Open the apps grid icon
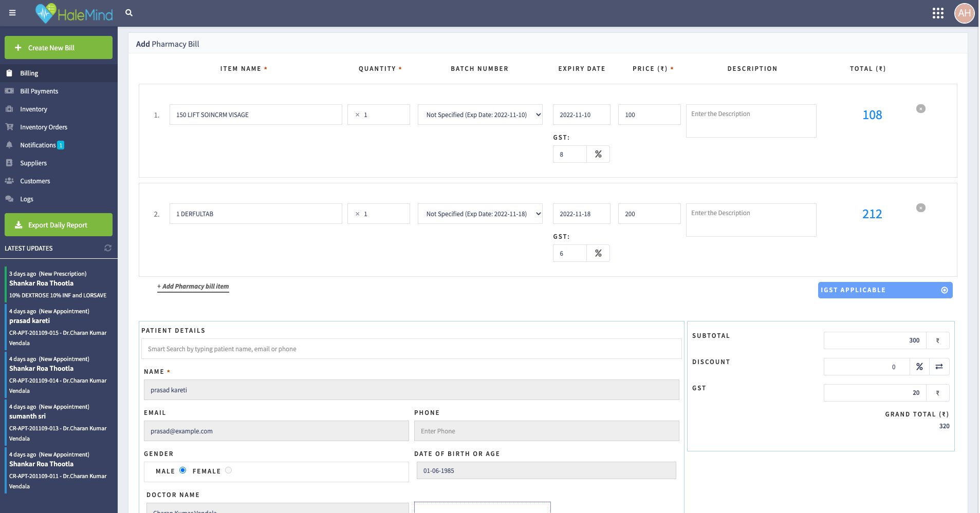 point(938,13)
